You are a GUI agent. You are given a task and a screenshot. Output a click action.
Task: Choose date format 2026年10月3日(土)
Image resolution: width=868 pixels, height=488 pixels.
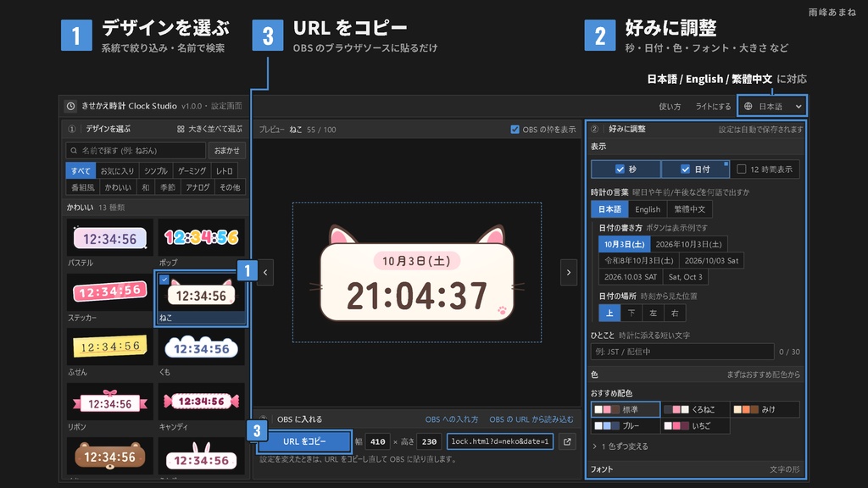coord(688,244)
